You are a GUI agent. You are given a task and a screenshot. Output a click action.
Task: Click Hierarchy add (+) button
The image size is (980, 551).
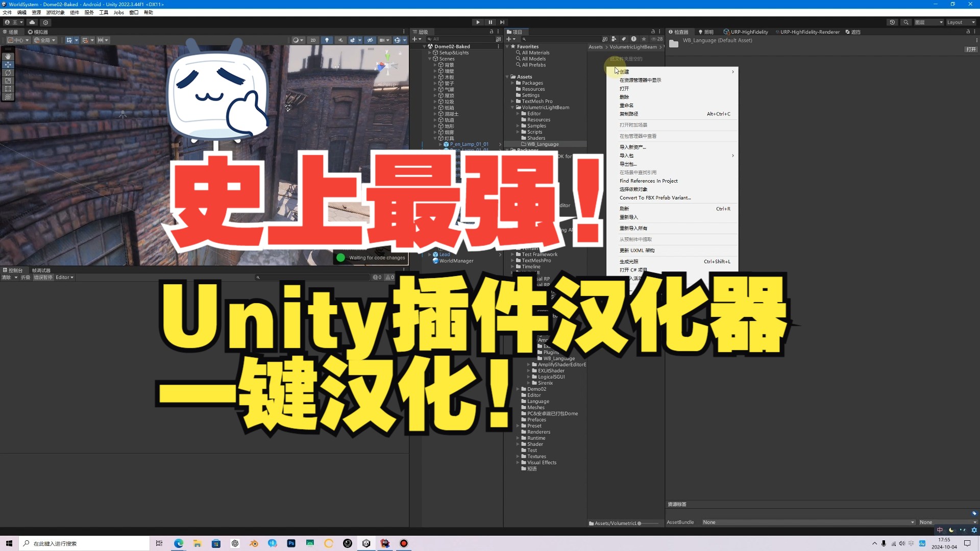tap(416, 39)
